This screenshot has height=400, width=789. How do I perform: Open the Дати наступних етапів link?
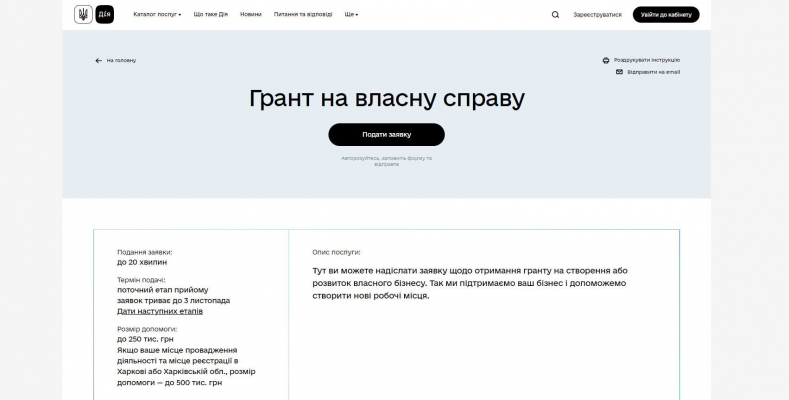tap(160, 311)
